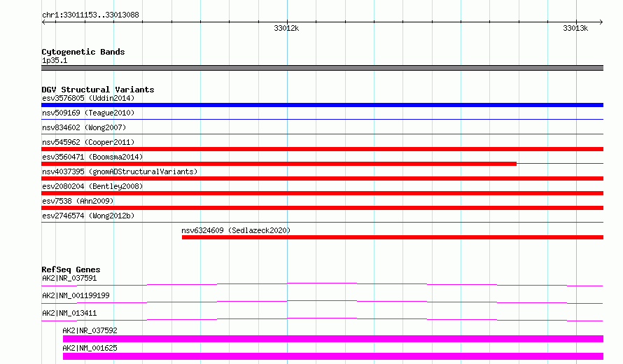Open nsv4037395 (gnomADStructuralVariants) label

coord(120,171)
